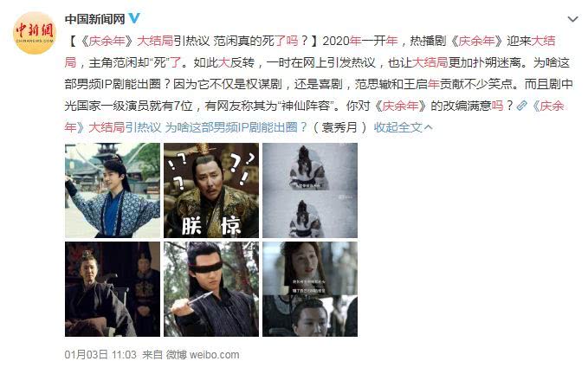Click the 微博 weibo.com source link
Image resolution: width=588 pixels, height=374 pixels.
point(203,354)
